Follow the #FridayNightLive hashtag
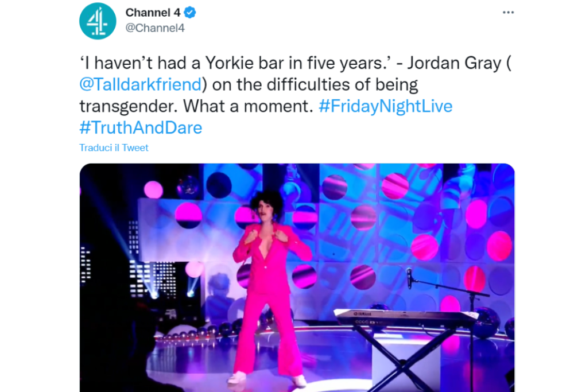The width and height of the screenshot is (574, 392). [386, 106]
